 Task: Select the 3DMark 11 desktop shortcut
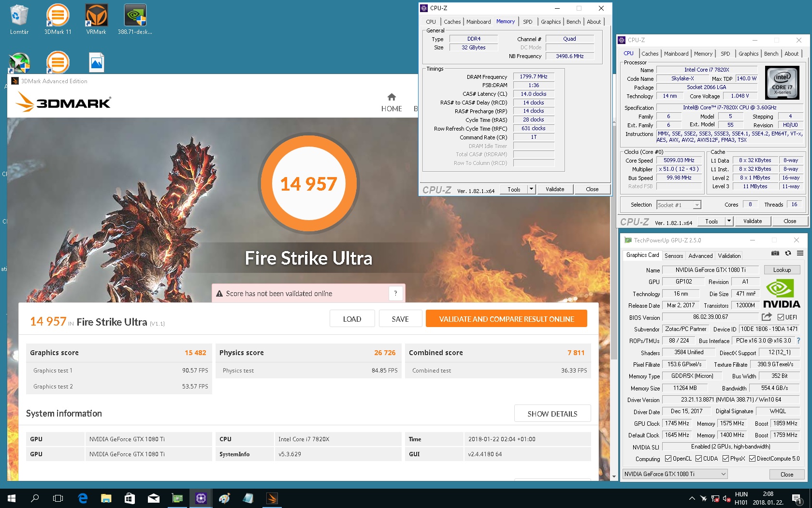(58, 19)
